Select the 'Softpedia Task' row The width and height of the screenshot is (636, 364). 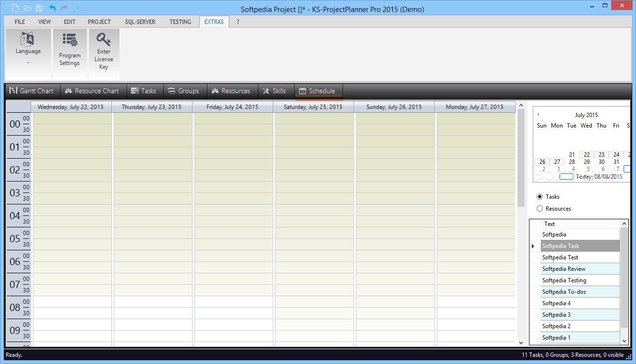[580, 246]
